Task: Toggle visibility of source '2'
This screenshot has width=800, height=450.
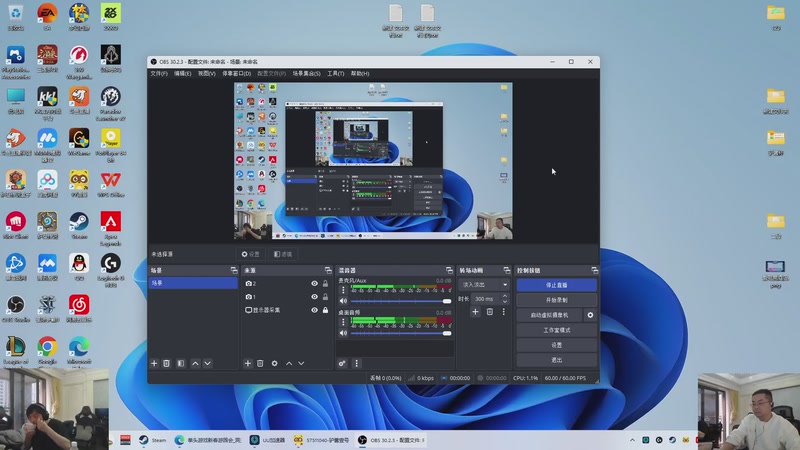Action: [x=314, y=283]
